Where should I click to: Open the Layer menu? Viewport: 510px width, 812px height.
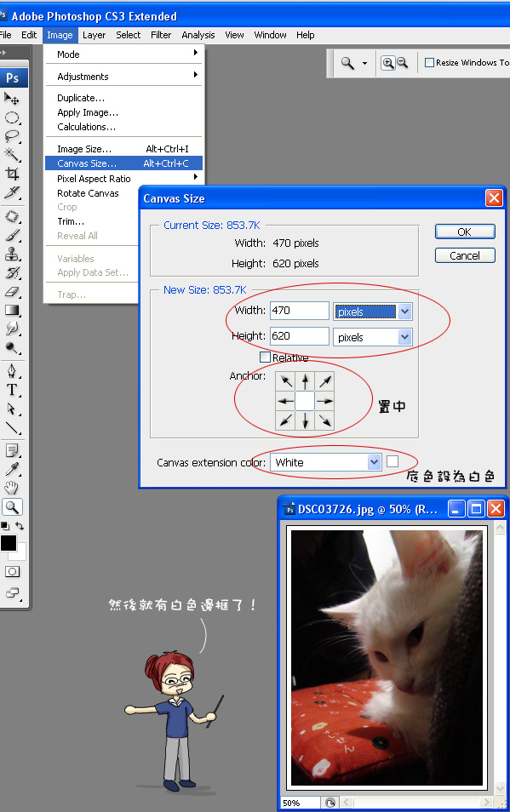pos(94,35)
